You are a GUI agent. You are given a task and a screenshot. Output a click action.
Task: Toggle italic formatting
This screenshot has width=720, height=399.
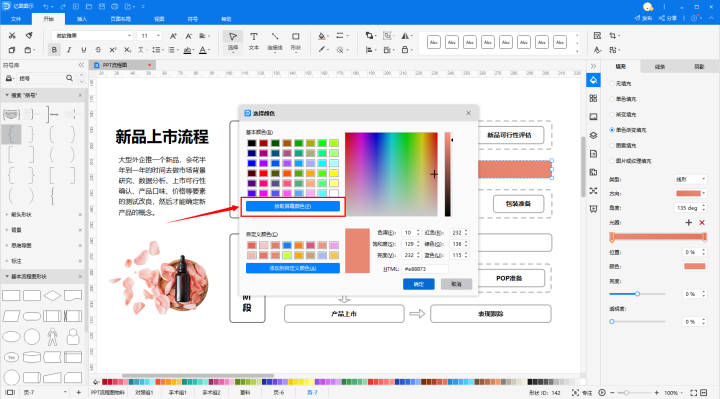(69, 50)
